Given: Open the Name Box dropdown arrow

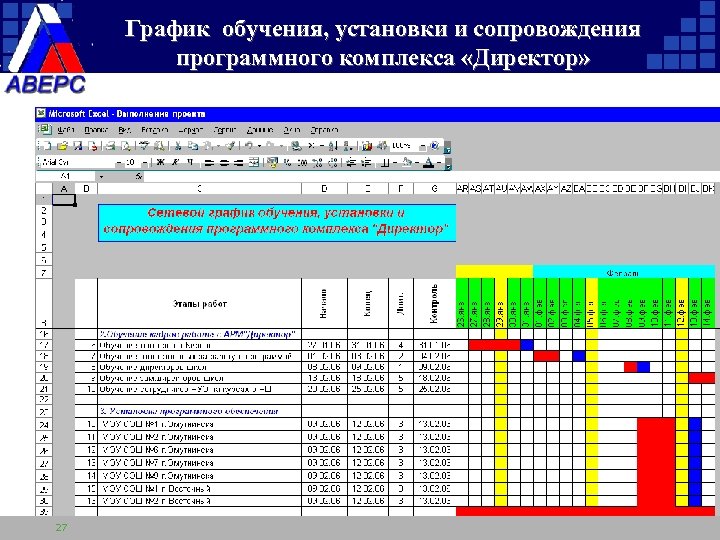Looking at the screenshot, I should (x=101, y=177).
